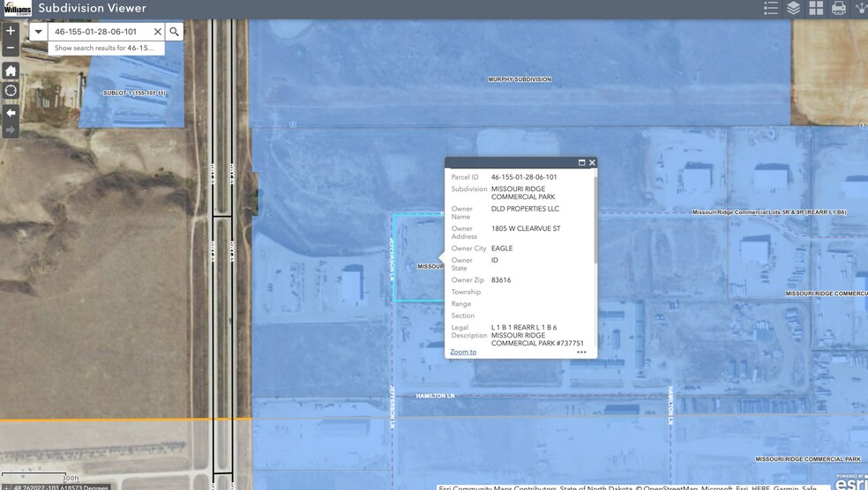
Task: Select owner name DLD PROPERTIES LLC
Action: 525,209
